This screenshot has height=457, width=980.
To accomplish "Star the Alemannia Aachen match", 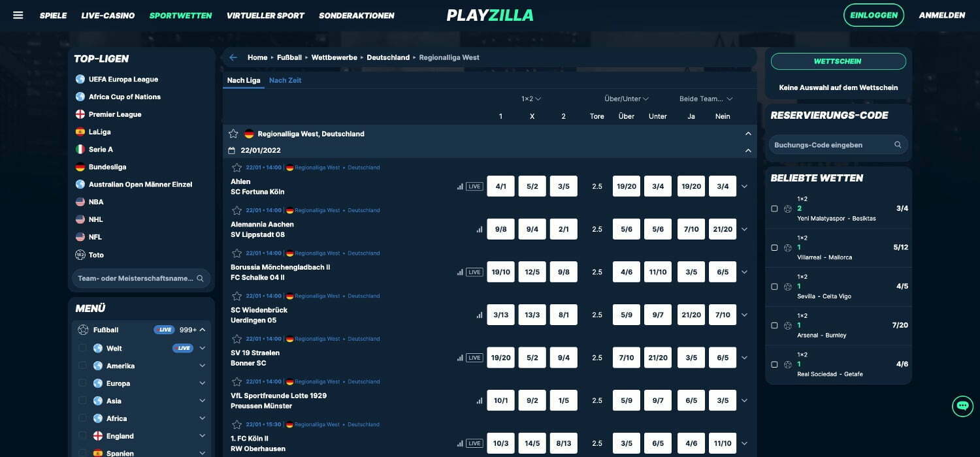I will pos(237,210).
